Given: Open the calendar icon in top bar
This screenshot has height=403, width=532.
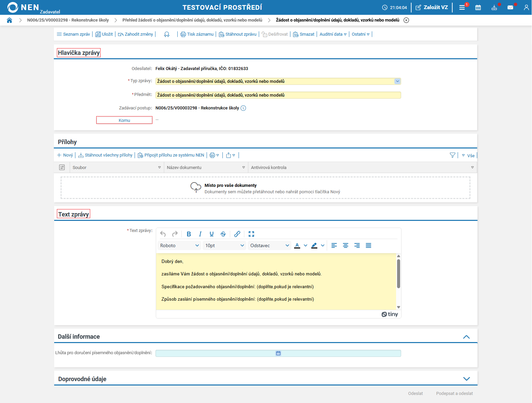Looking at the screenshot, I should coord(478,7).
